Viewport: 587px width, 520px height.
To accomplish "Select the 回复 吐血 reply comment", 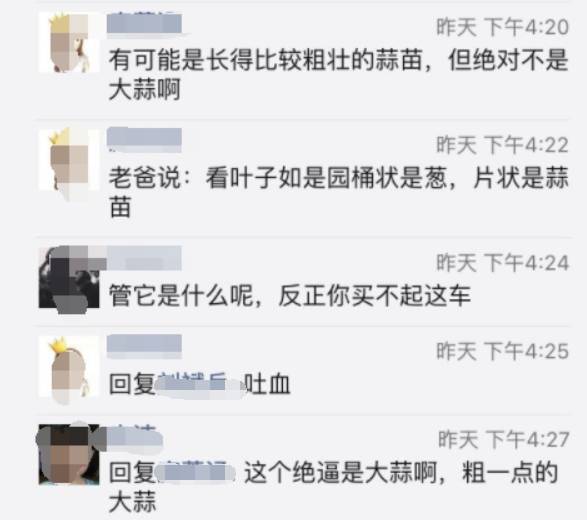I will point(199,384).
